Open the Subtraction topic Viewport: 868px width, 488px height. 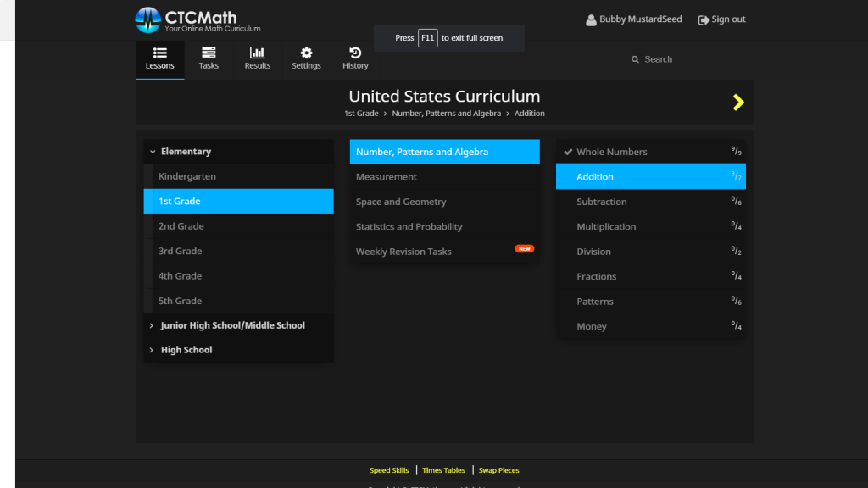pos(651,202)
